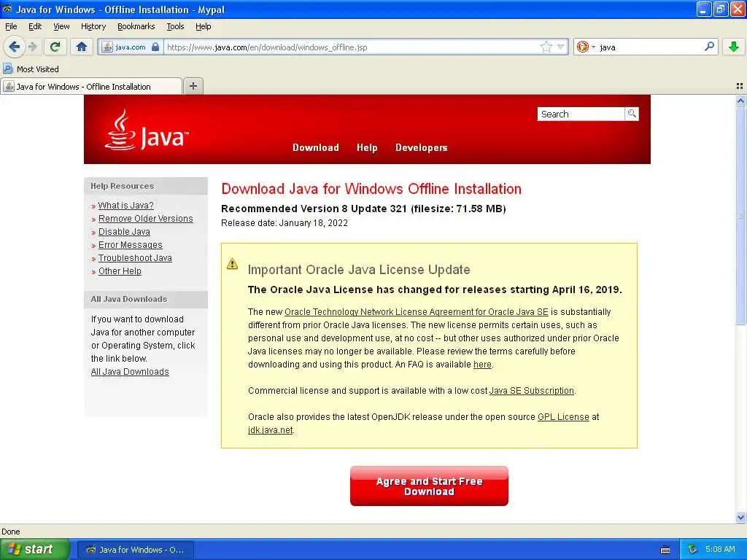
Task: Open the Edit menu
Action: pos(35,26)
